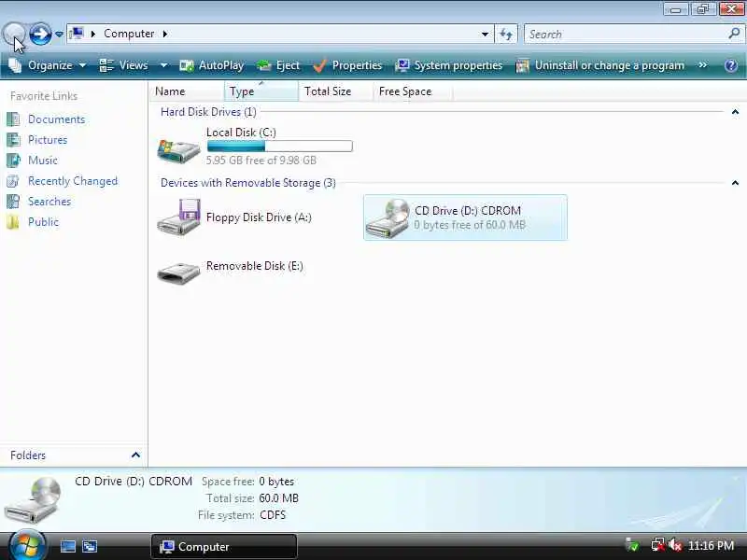This screenshot has height=560, width=747.
Task: Open Recently Changed in Favorite Links
Action: (x=73, y=181)
